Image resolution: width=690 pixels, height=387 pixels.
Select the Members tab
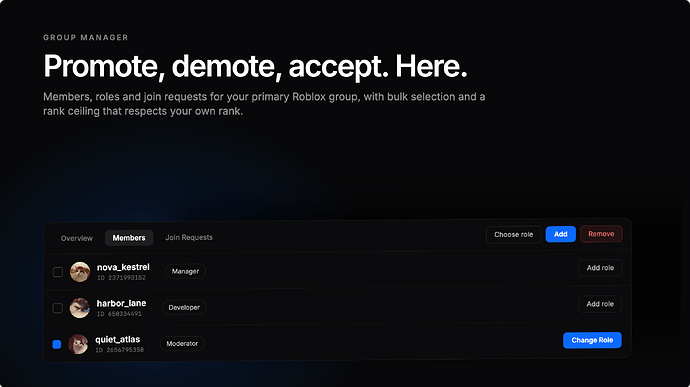click(x=129, y=238)
